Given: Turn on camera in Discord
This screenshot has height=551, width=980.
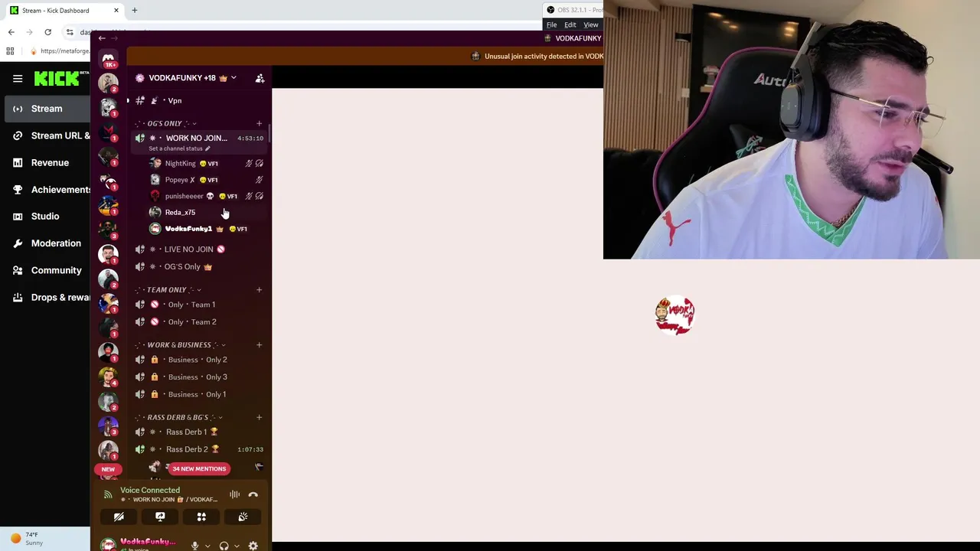Looking at the screenshot, I should [119, 517].
